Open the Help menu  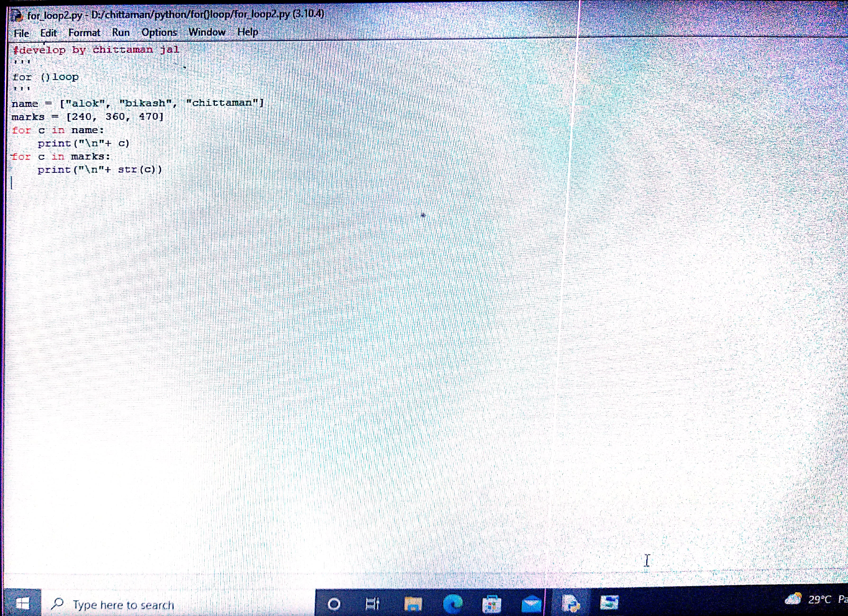tap(248, 32)
